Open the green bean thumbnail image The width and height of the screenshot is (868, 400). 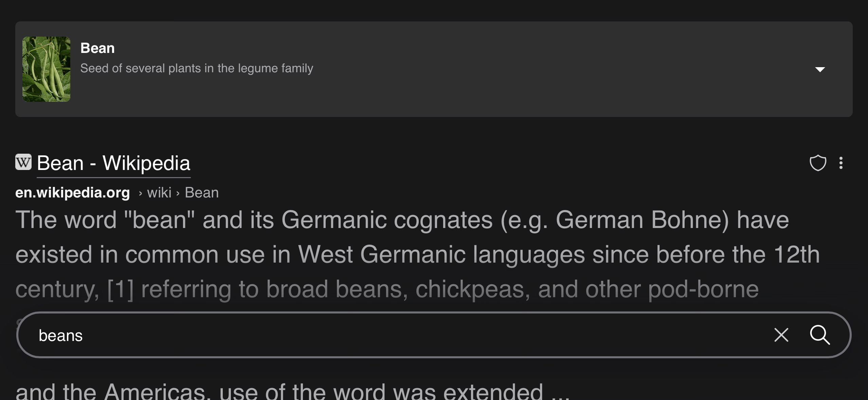click(46, 69)
